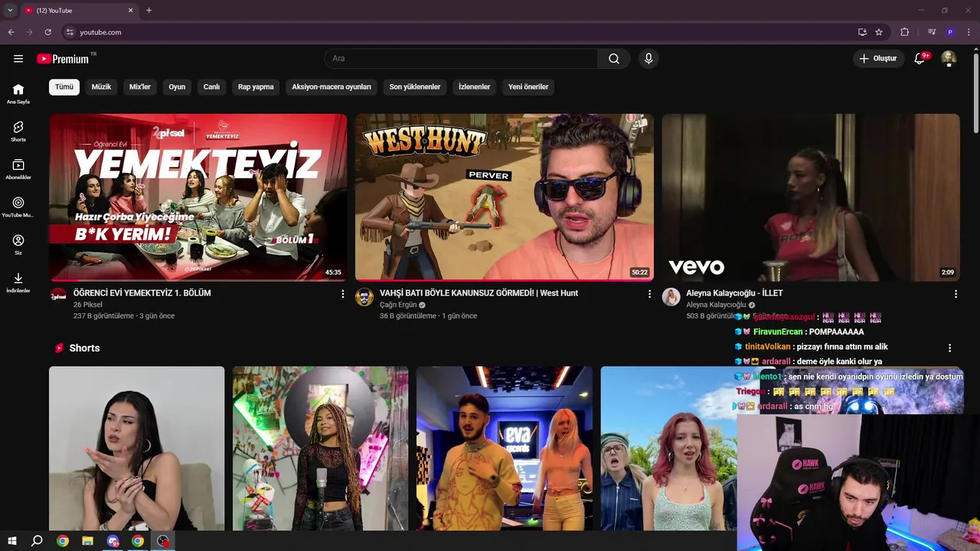
Task: Open the Short with eva records sign
Action: pos(505,448)
